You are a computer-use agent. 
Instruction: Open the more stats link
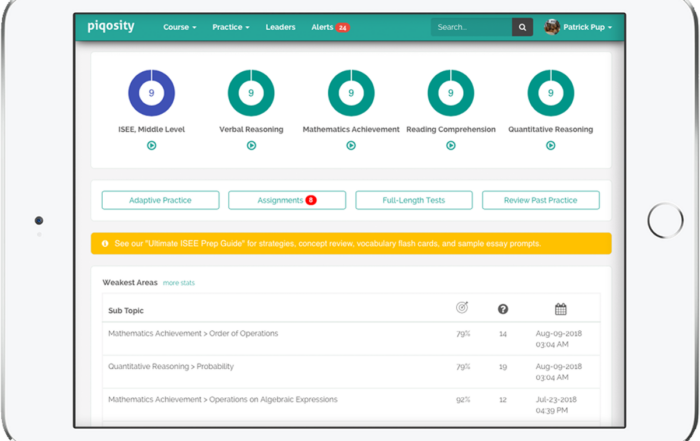179,283
